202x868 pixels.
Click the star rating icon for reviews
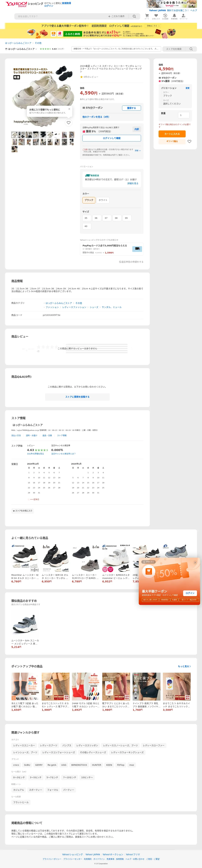pos(81,77)
